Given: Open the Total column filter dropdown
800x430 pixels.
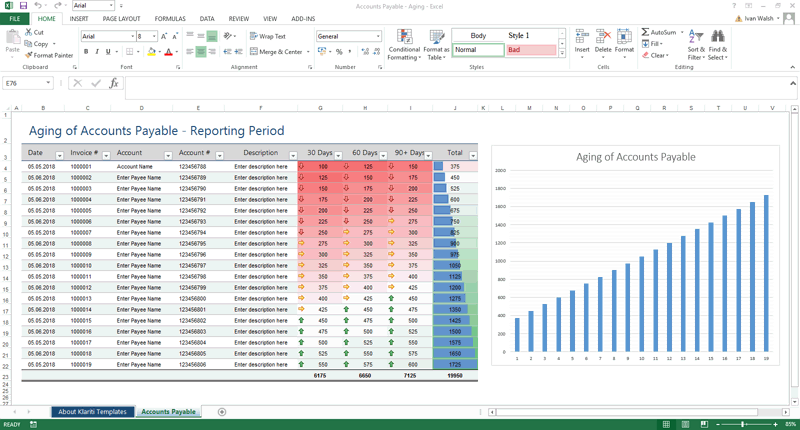Looking at the screenshot, I should click(x=472, y=155).
